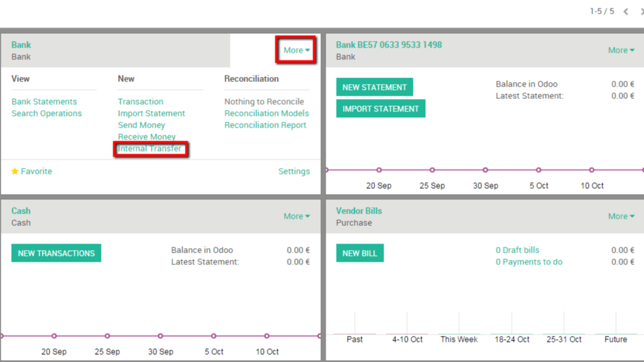Image resolution: width=644 pixels, height=362 pixels.
Task: Click the NEW BILL button
Action: pos(359,253)
